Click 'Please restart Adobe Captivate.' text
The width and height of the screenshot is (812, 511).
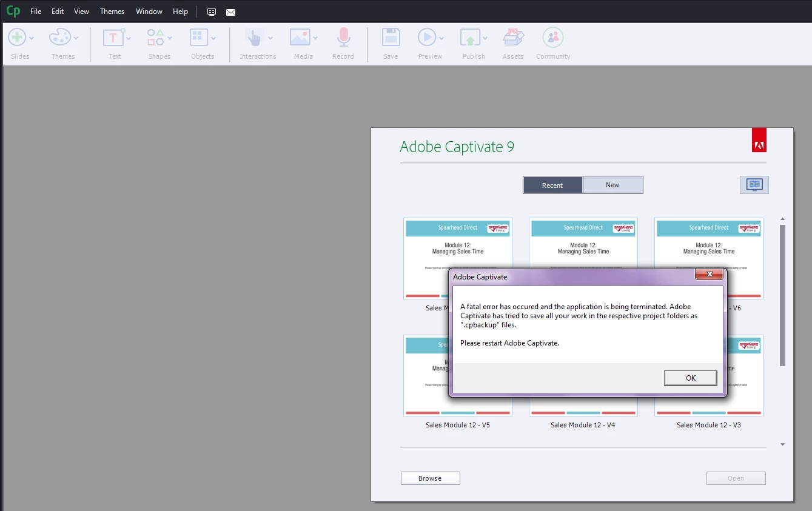pos(509,343)
